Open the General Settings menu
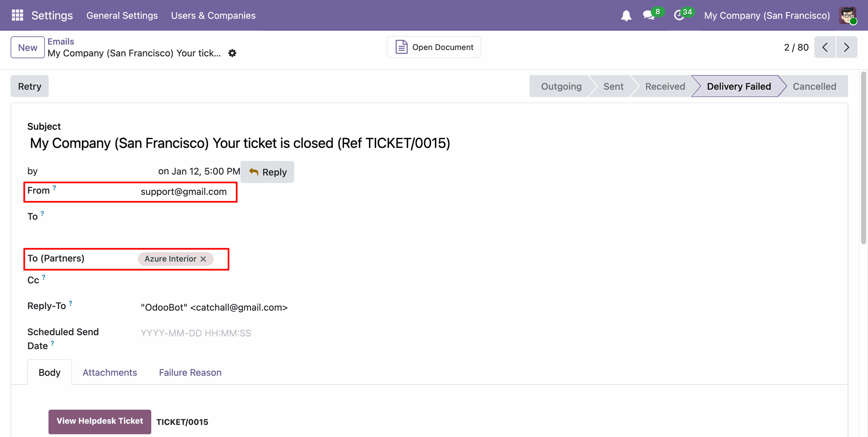 click(x=122, y=15)
